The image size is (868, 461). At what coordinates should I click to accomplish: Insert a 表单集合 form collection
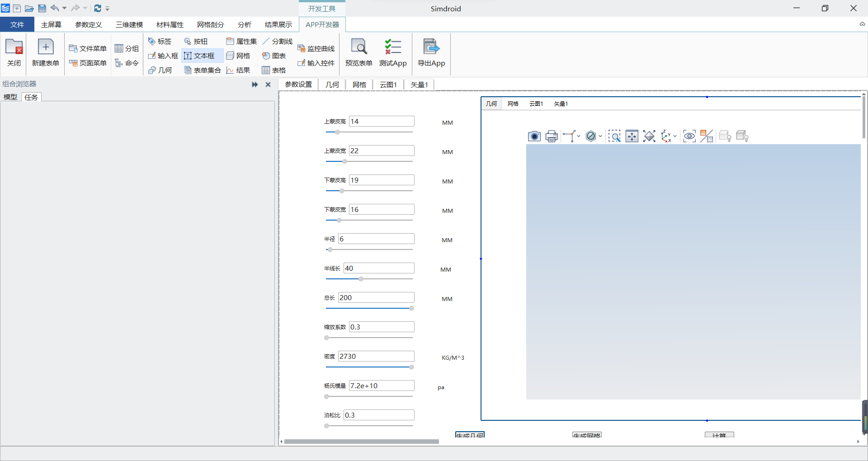203,70
